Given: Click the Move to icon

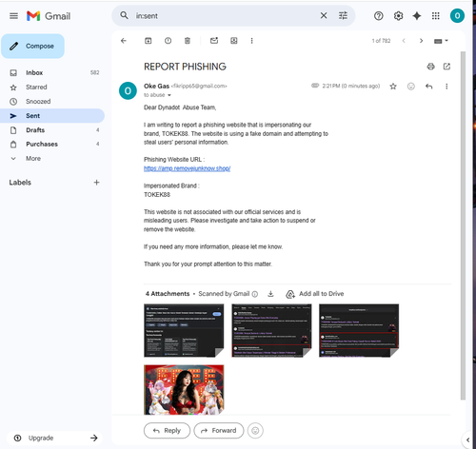Looking at the screenshot, I should click(x=234, y=41).
